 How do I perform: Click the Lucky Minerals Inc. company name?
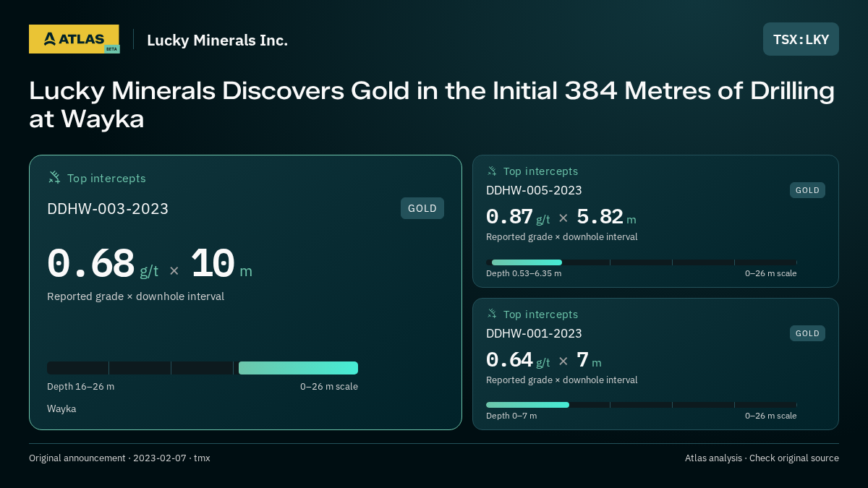[x=217, y=40]
